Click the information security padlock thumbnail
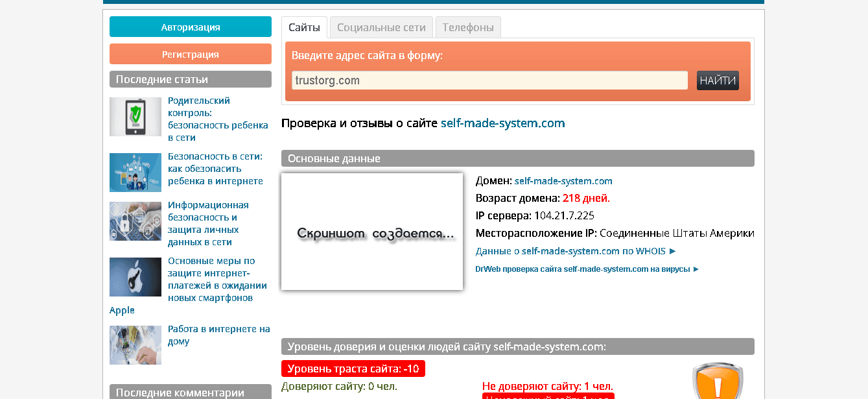The height and width of the screenshot is (399, 868). tap(135, 221)
